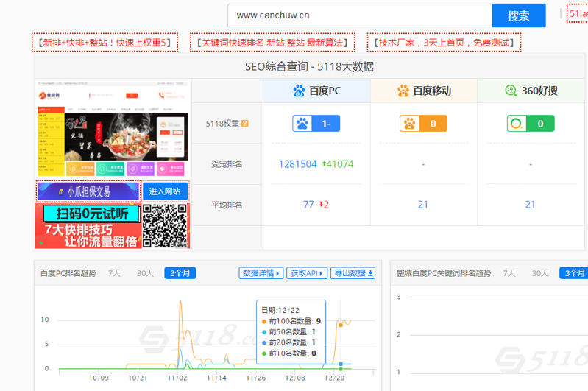
Task: Select 7天 in 百度PC排名趋势
Action: (x=114, y=273)
